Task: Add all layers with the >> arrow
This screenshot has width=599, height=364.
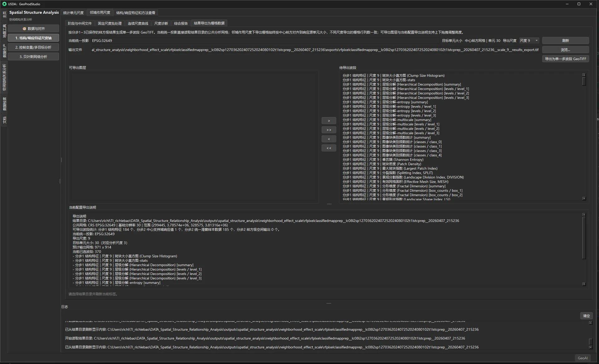Action: click(x=329, y=130)
